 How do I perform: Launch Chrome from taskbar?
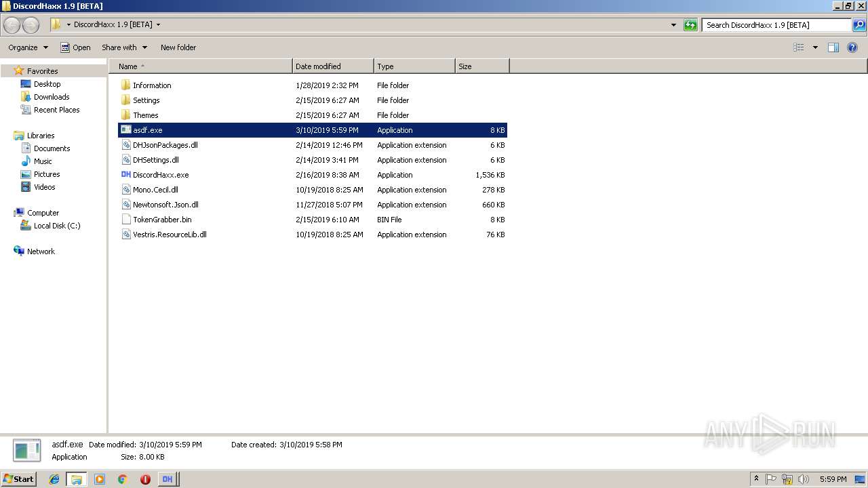click(122, 479)
